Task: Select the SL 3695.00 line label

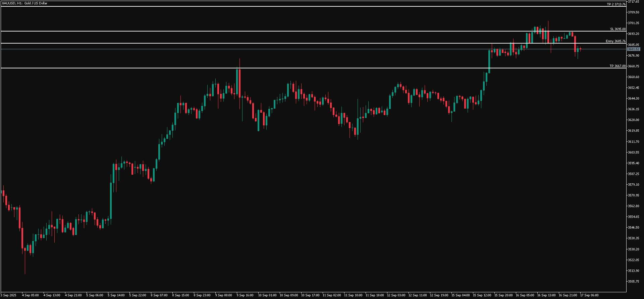Action: point(618,29)
